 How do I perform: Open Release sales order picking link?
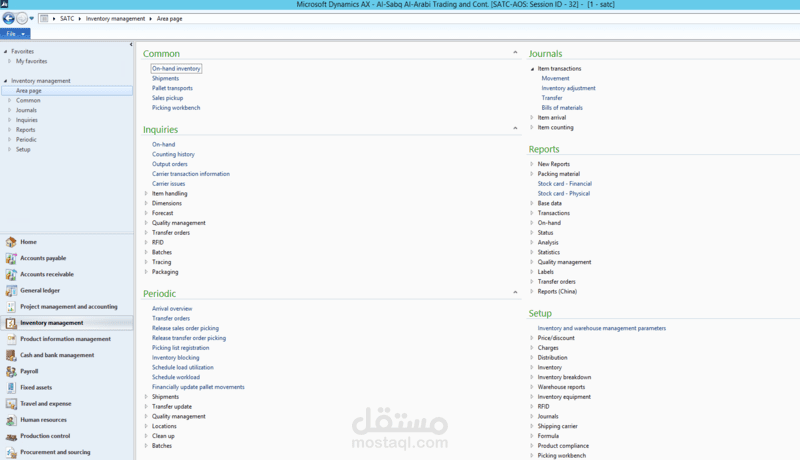pos(185,328)
